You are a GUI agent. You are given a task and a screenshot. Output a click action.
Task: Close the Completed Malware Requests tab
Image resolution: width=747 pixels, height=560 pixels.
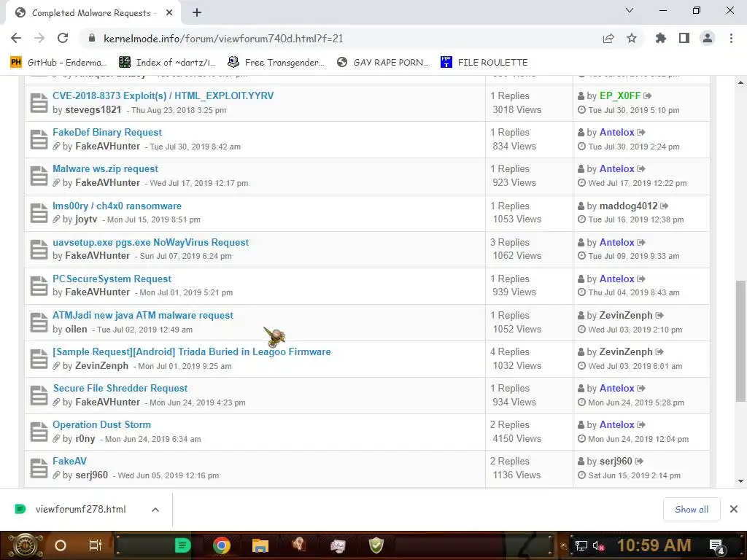click(169, 13)
